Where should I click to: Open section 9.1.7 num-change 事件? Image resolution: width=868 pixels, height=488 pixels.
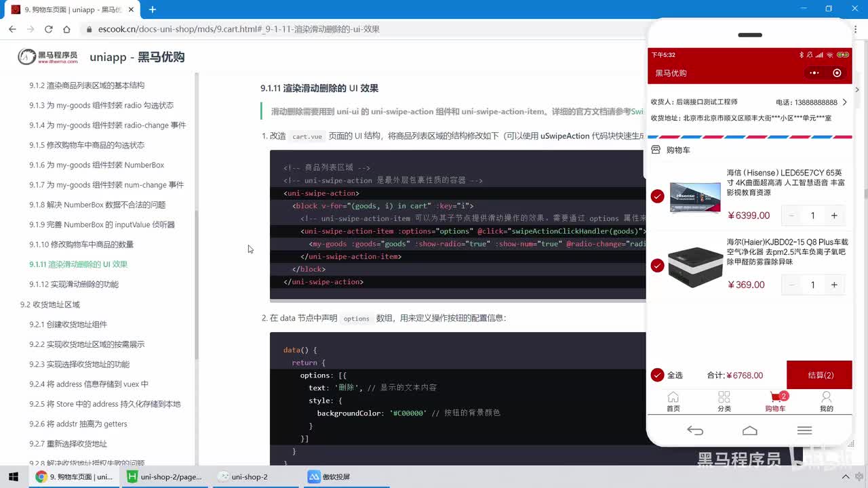click(106, 185)
